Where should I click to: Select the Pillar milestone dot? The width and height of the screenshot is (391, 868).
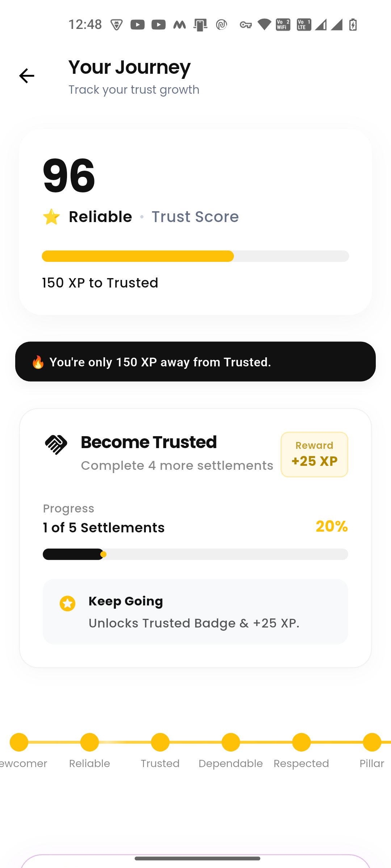pos(372,742)
